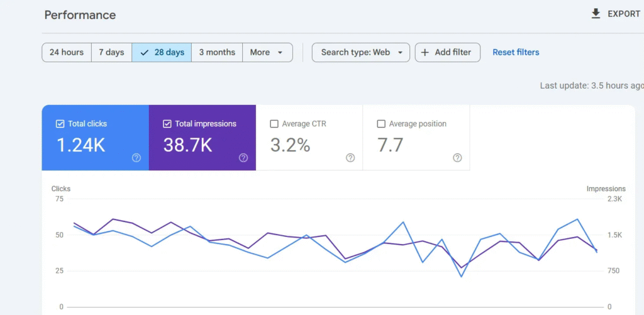Screen dimensions: 644x315
Task: Open help icon on Total clicks card
Action: [136, 158]
